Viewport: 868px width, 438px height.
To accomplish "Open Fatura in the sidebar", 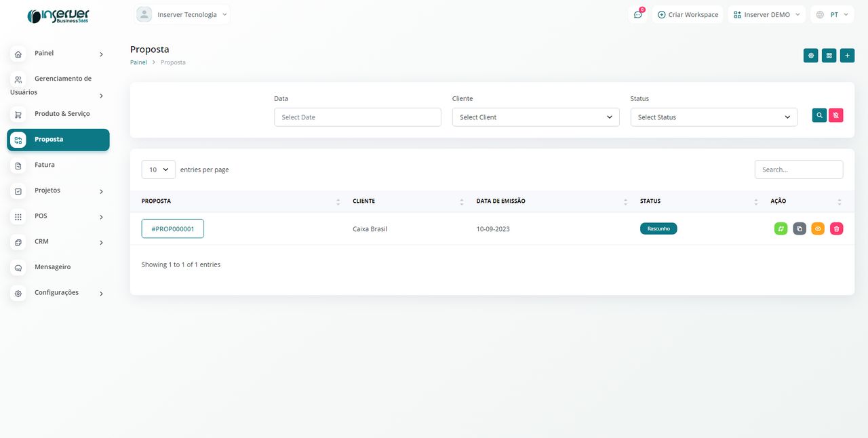I will point(45,165).
